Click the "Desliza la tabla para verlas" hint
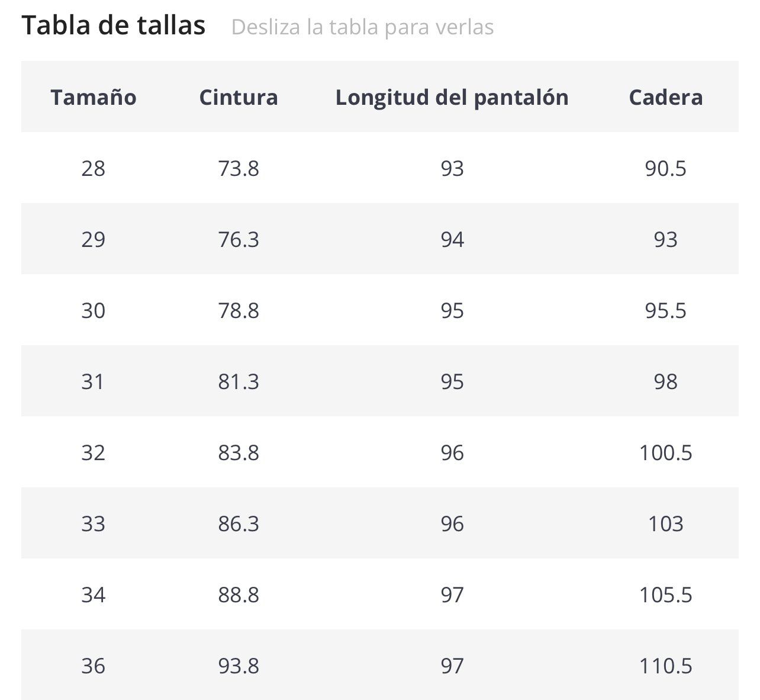The width and height of the screenshot is (760, 700). pos(362,27)
